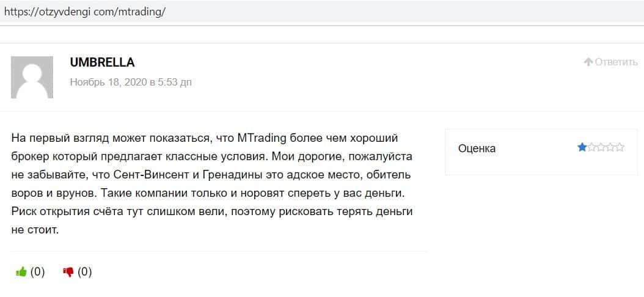Click the dislike count next to thumbs-down
Image resolution: width=644 pixels, height=297 pixels.
pos(85,272)
